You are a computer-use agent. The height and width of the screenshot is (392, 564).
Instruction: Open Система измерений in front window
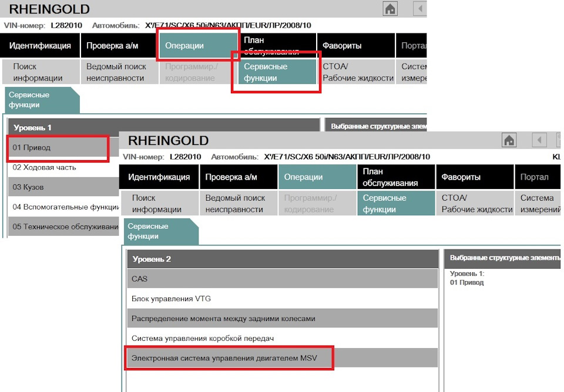538,204
